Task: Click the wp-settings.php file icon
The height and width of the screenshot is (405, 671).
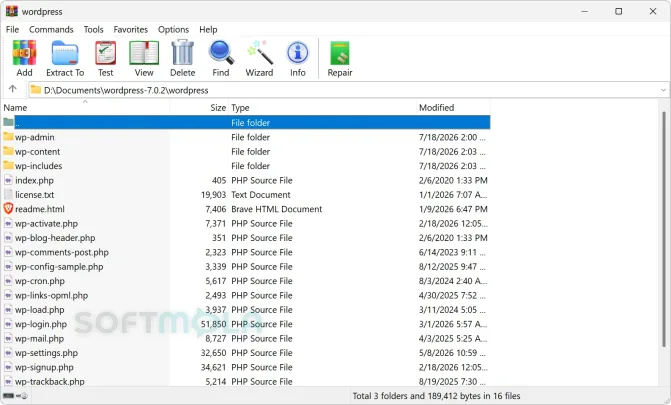Action: tap(8, 353)
